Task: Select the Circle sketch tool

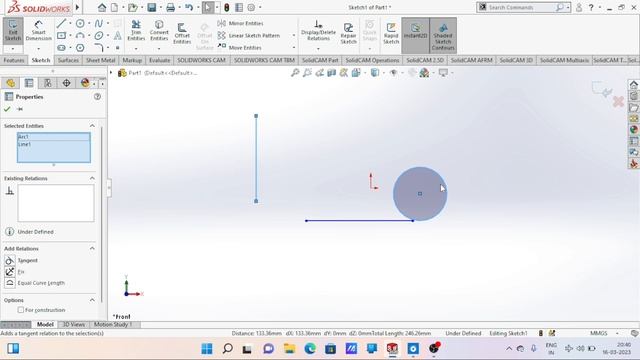Action: pos(80,24)
